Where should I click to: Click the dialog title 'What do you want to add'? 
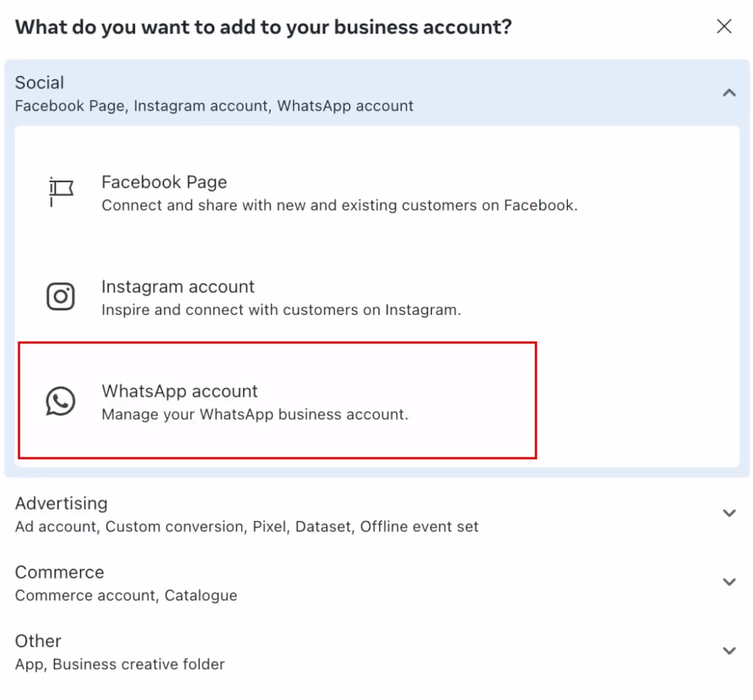coord(263,27)
